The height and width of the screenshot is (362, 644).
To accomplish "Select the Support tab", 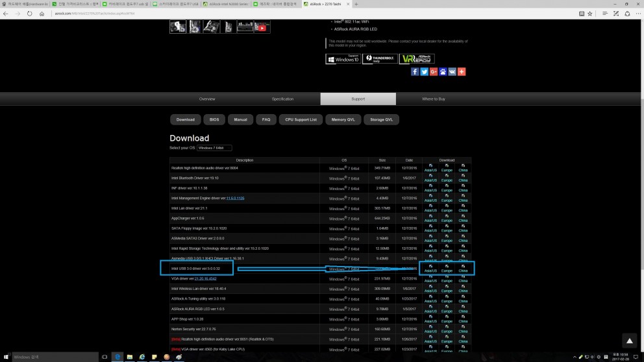I will tap(358, 99).
